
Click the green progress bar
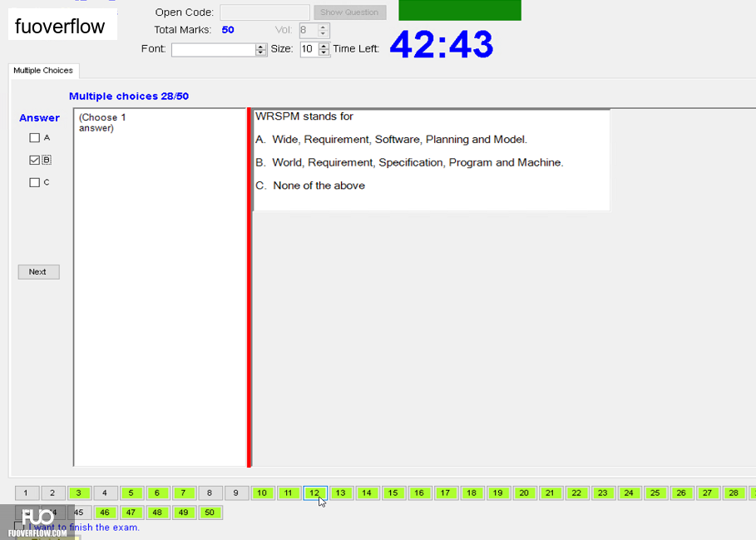(459, 10)
